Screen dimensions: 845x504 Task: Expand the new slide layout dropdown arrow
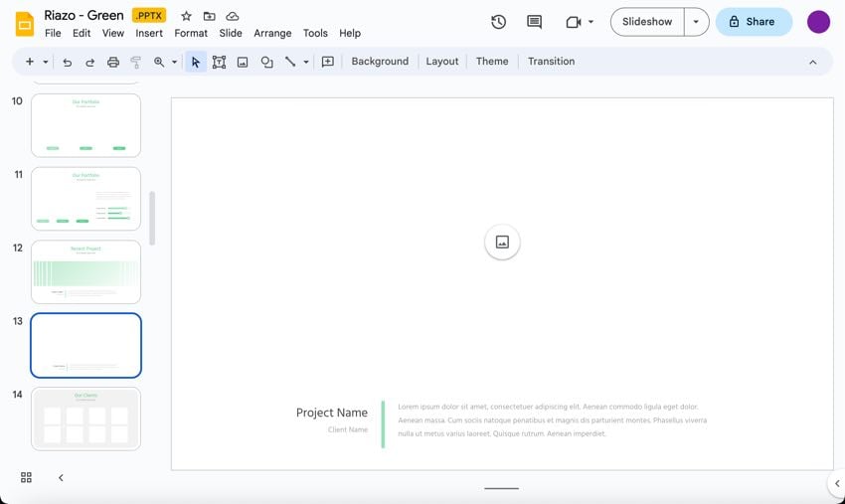coord(46,62)
